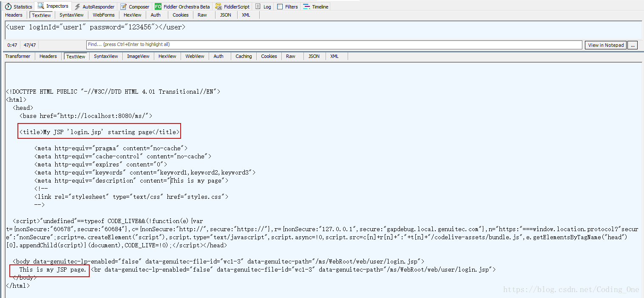Click the DOCTYPE HTML PUBLIC line
644x298 pixels.
point(113,92)
